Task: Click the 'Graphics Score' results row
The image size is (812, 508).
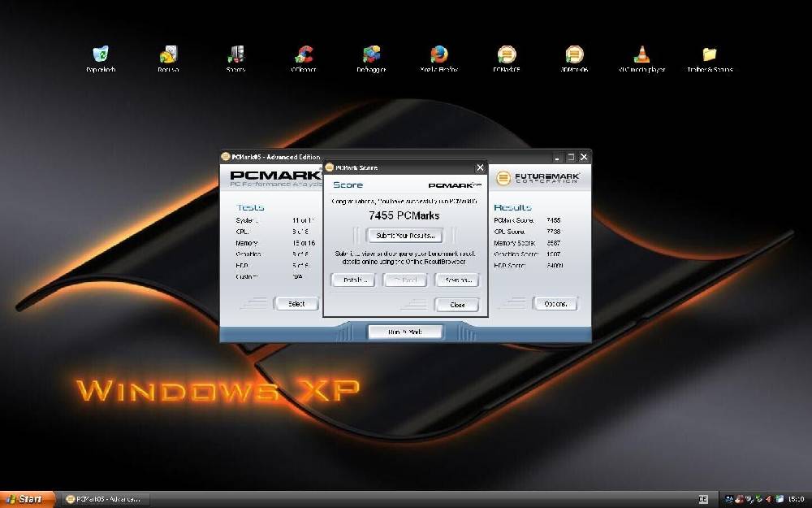Action: click(529, 254)
